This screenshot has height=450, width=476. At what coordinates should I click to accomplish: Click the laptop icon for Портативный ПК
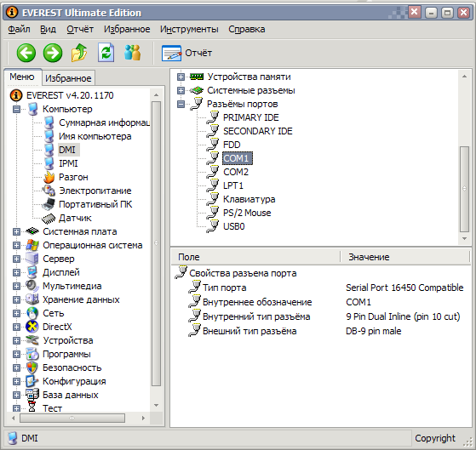pyautogui.click(x=49, y=204)
